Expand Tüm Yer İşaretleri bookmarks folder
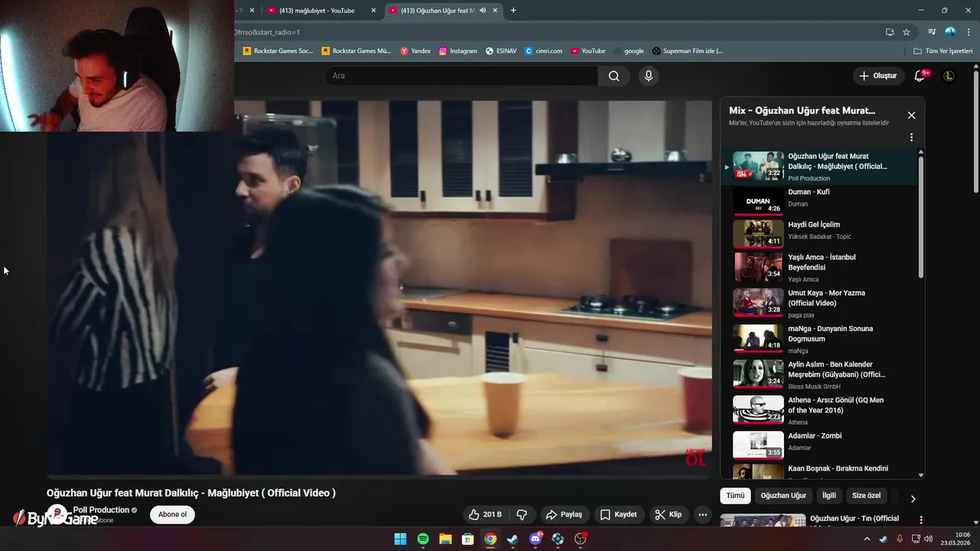Image resolution: width=980 pixels, height=551 pixels. 943,51
